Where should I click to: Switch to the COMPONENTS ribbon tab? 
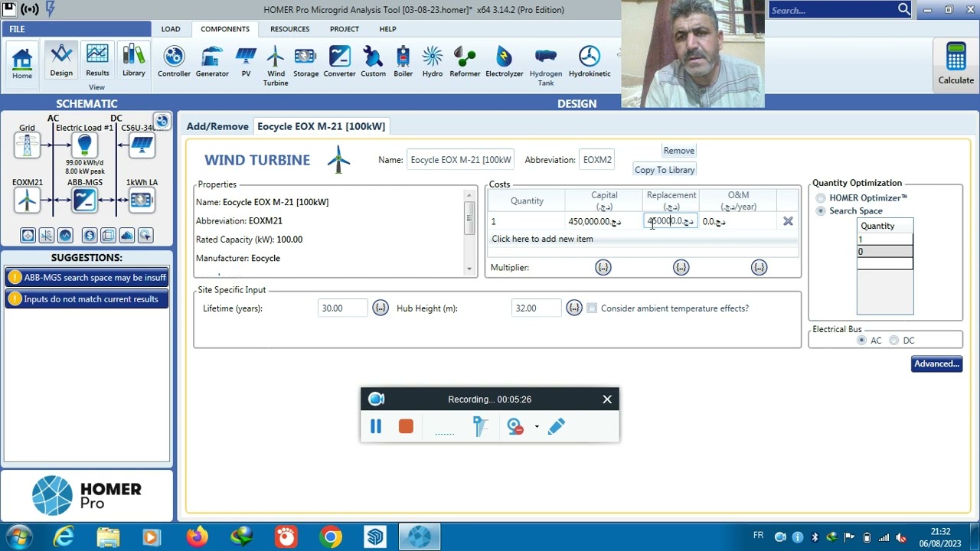click(x=225, y=29)
